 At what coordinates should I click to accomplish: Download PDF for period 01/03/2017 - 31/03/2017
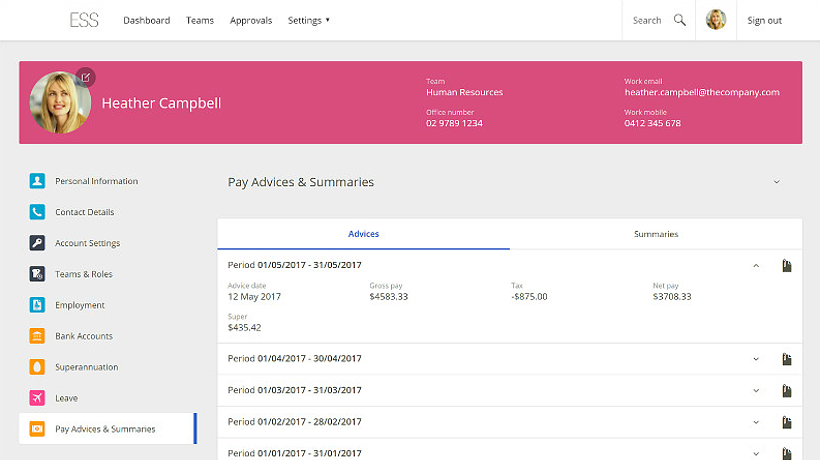787,390
